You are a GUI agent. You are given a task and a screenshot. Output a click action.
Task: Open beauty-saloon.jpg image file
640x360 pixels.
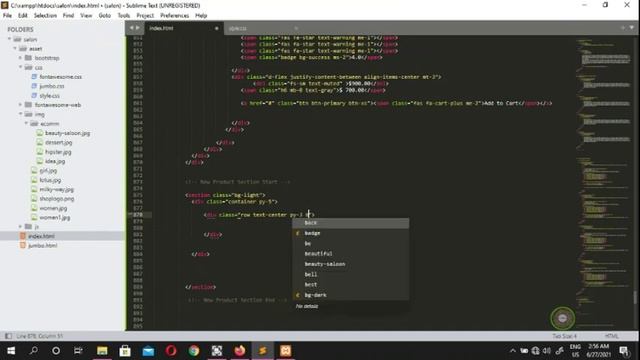click(67, 133)
